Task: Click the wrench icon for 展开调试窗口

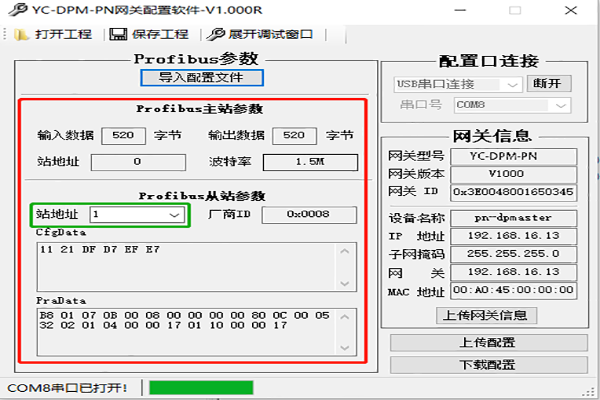Action: point(216,34)
